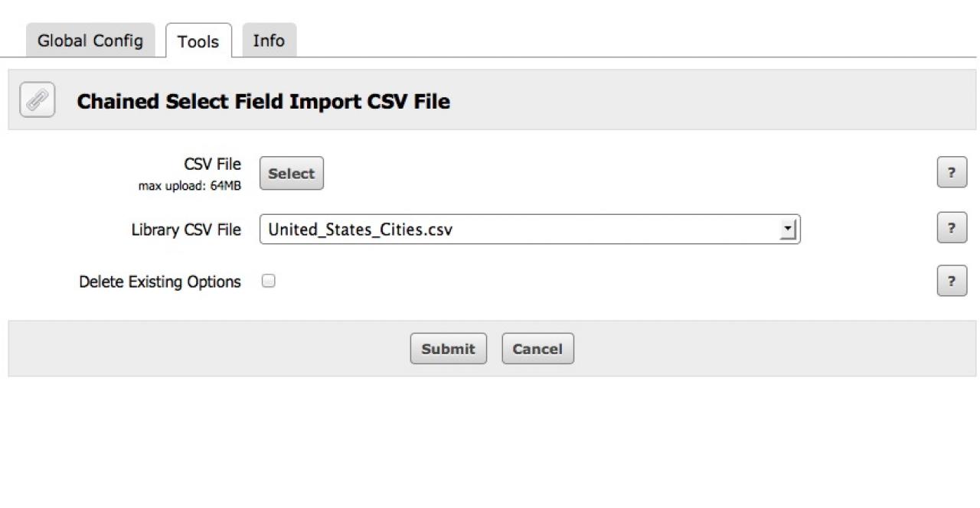Click the paperclip icon in the header

(37, 100)
